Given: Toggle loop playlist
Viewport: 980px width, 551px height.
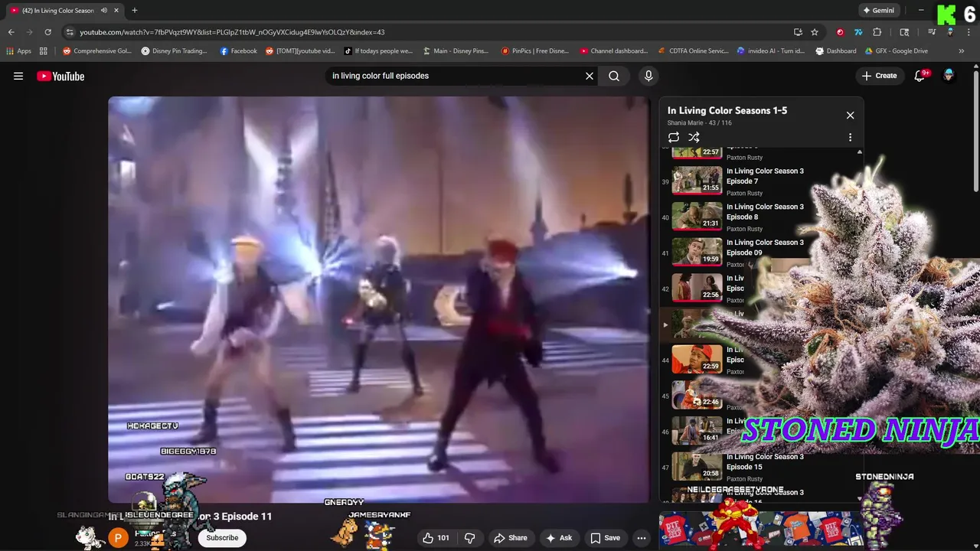Looking at the screenshot, I should (x=674, y=137).
